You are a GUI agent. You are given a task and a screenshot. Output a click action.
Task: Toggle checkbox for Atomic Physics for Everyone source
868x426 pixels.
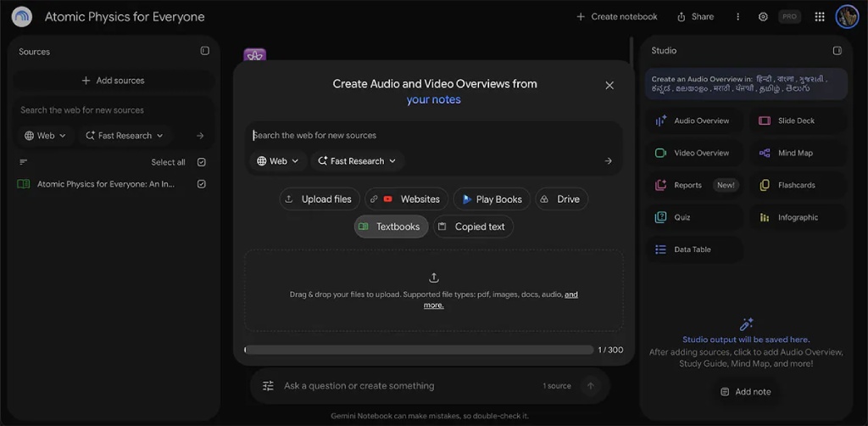[x=202, y=184]
